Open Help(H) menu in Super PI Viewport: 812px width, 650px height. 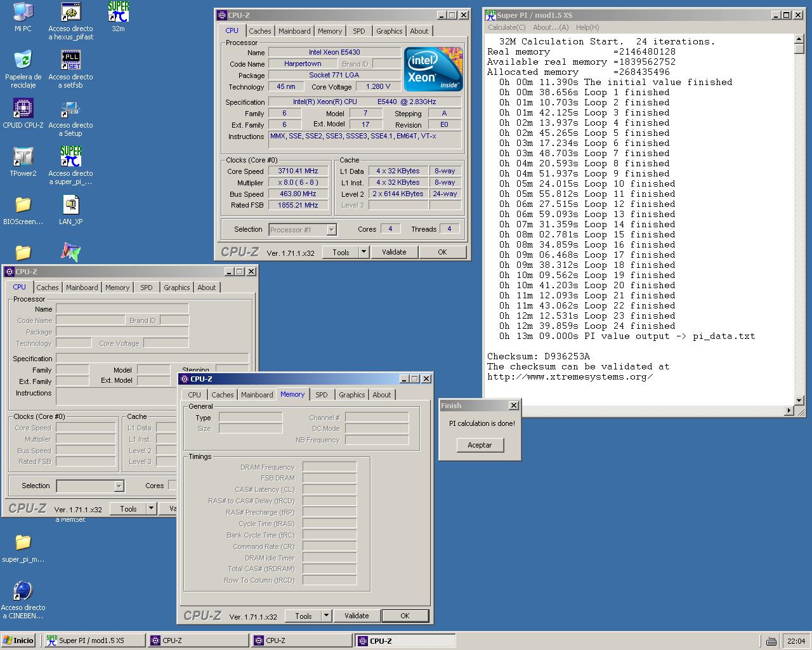[x=587, y=27]
